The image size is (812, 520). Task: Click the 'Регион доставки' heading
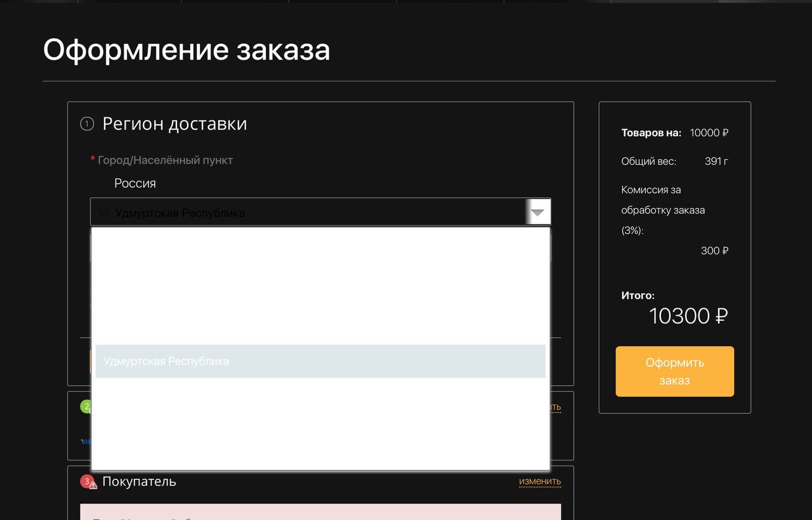[174, 124]
